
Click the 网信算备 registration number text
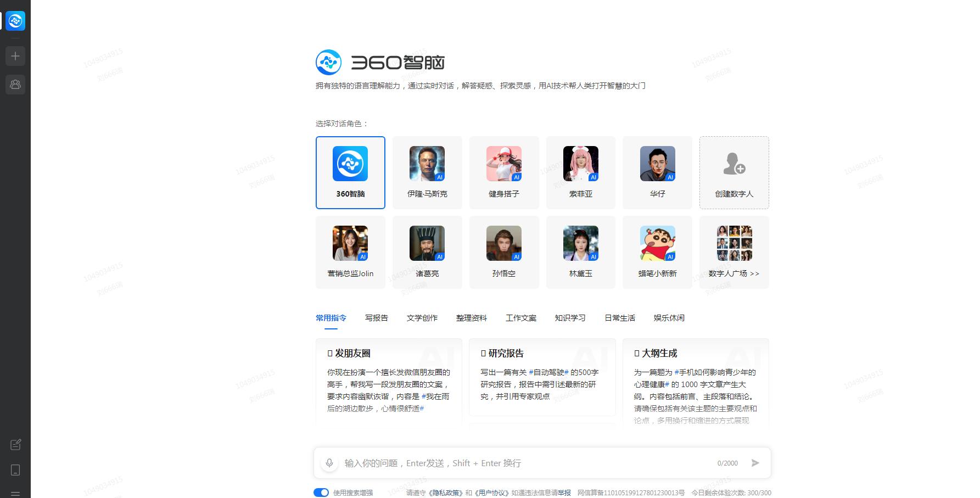pyautogui.click(x=631, y=493)
